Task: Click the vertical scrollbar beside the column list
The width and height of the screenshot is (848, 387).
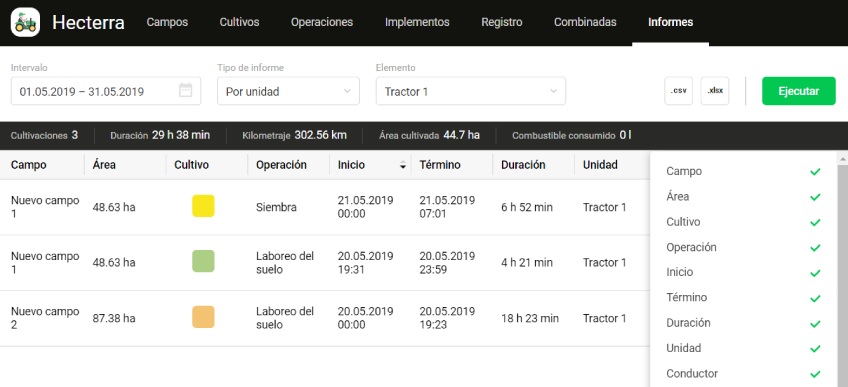Action: coord(843,270)
